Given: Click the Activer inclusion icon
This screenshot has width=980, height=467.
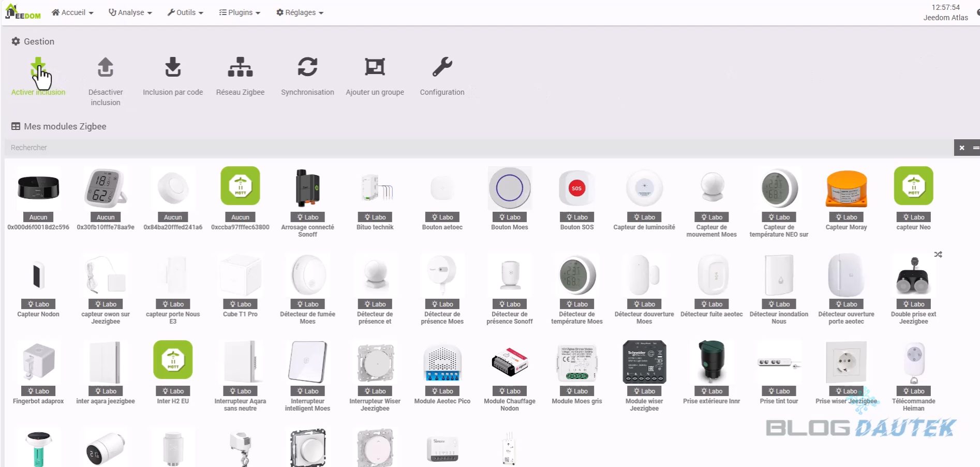Looking at the screenshot, I should pos(38,68).
